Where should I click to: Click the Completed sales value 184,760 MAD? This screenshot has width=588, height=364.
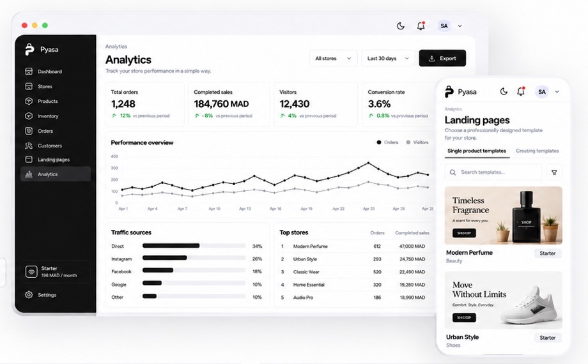click(221, 104)
